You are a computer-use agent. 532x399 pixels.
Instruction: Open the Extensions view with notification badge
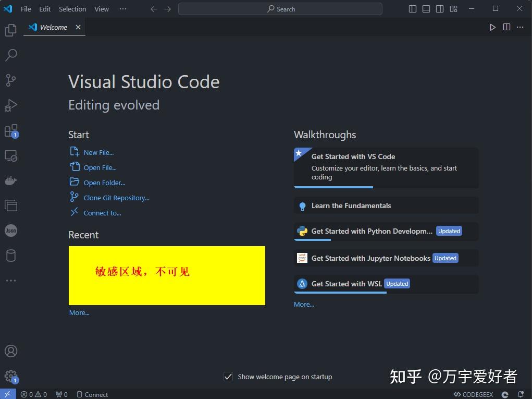(11, 130)
